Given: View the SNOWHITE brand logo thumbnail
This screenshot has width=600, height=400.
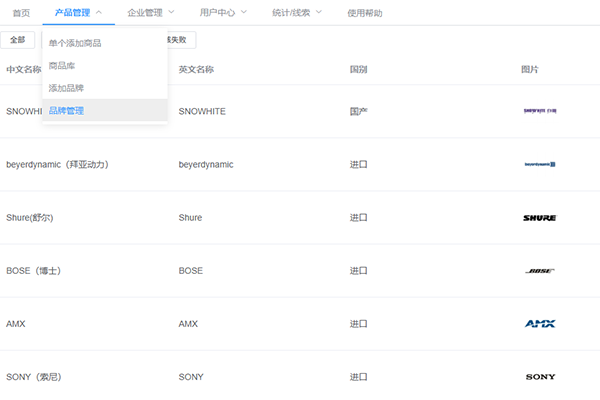Looking at the screenshot, I should click(x=540, y=111).
